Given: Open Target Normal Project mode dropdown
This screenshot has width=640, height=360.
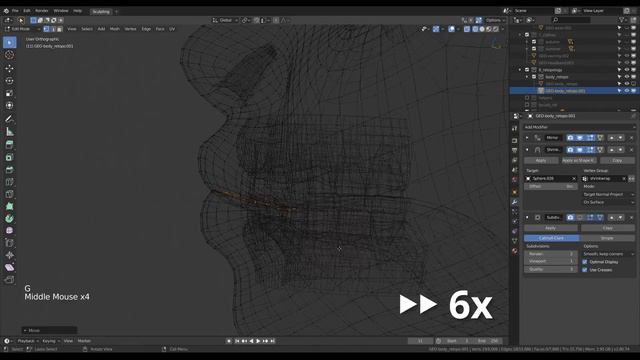Looking at the screenshot, I should point(609,194).
